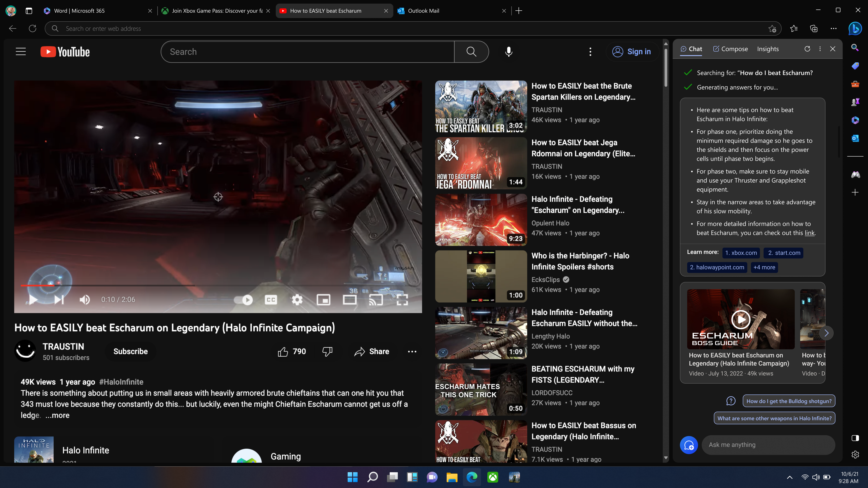Open the Spartan Killers video thumbnail
This screenshot has width=868, height=488.
pos(481,106)
